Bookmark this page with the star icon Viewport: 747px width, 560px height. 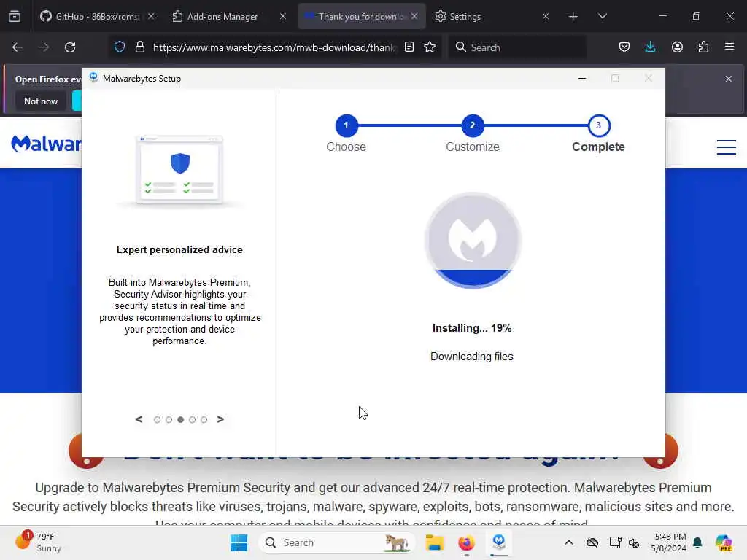tap(430, 47)
